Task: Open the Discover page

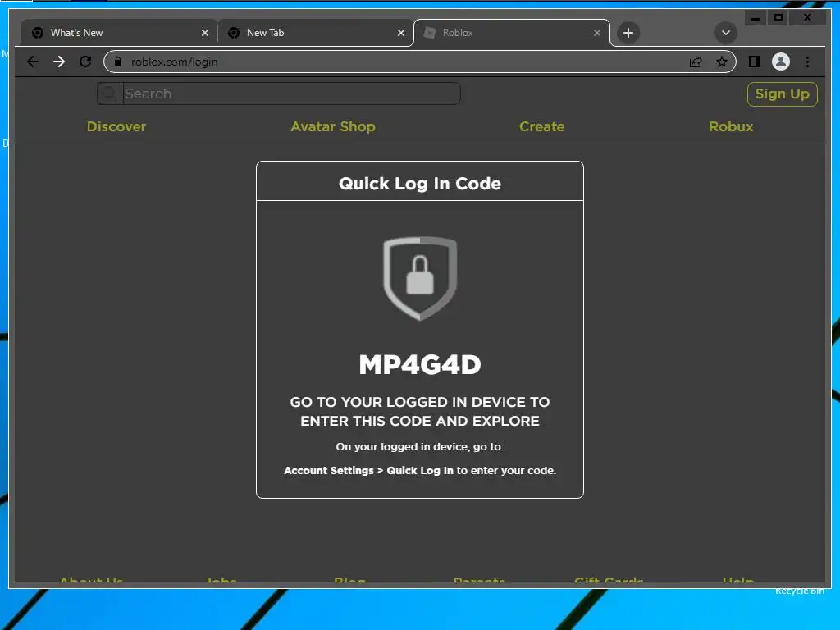Action: point(116,126)
